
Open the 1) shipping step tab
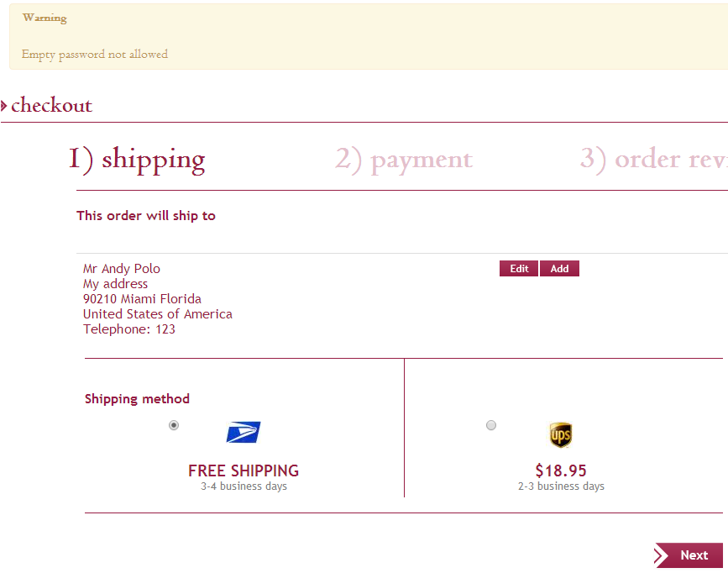click(x=137, y=159)
